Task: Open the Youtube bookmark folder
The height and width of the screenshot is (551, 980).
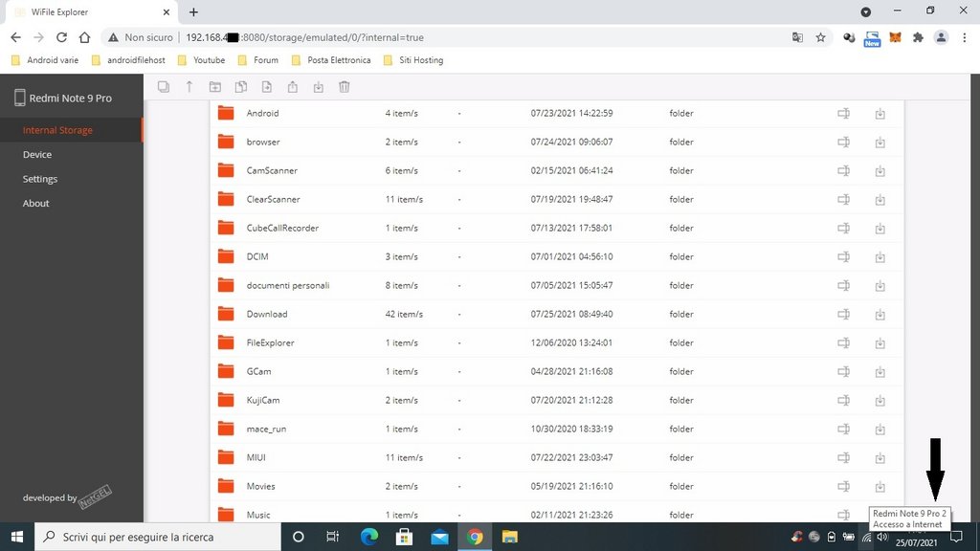Action: pos(201,60)
